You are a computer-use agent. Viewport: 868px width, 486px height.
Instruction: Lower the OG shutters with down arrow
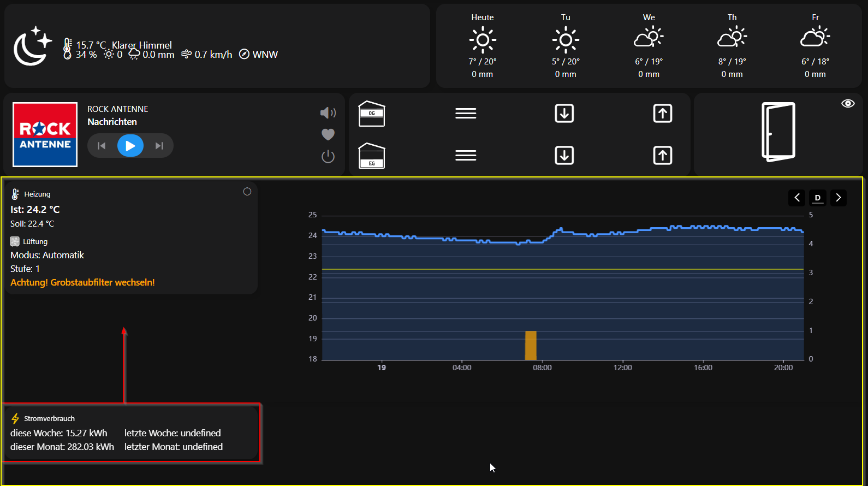(x=564, y=114)
